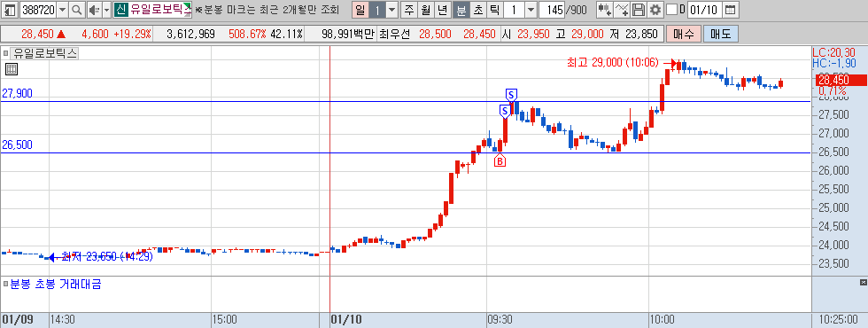Switch to 주 weekly chart

[408, 10]
